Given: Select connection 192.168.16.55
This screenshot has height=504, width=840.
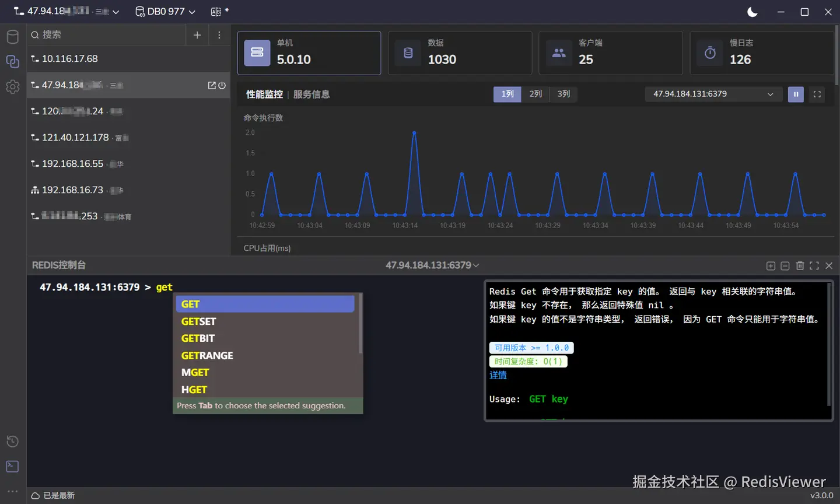Looking at the screenshot, I should [128, 164].
